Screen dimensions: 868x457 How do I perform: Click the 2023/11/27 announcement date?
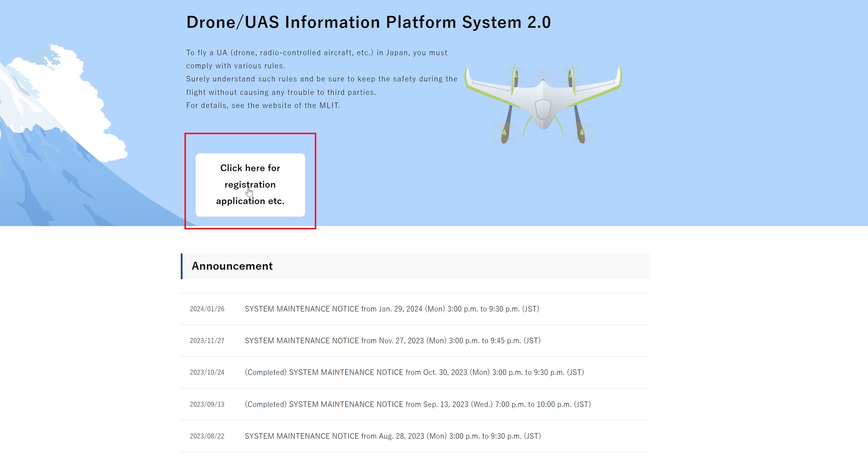[207, 340]
